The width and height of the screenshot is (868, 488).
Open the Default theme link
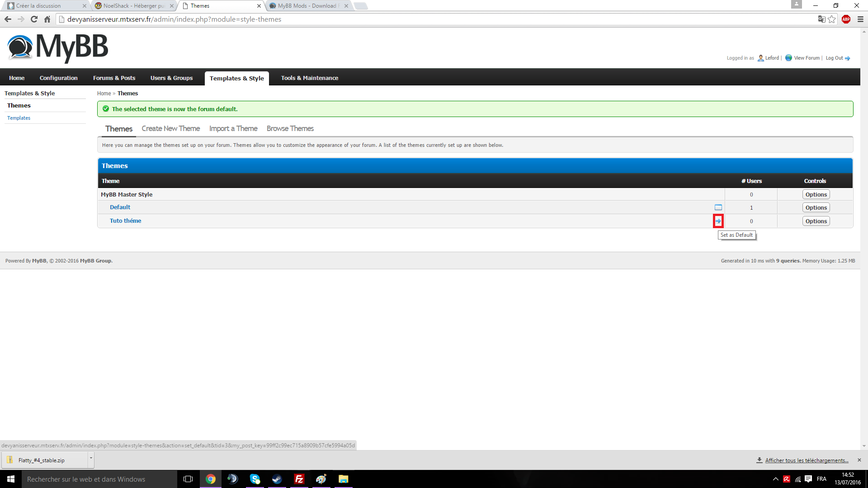coord(120,207)
